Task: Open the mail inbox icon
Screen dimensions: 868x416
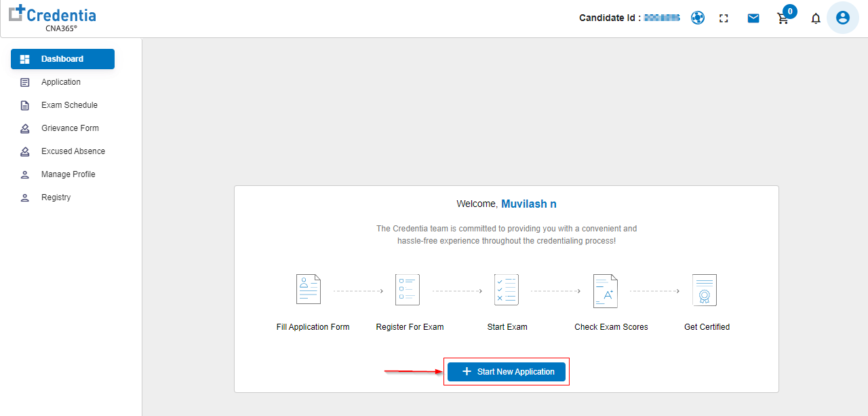Action: (x=753, y=18)
